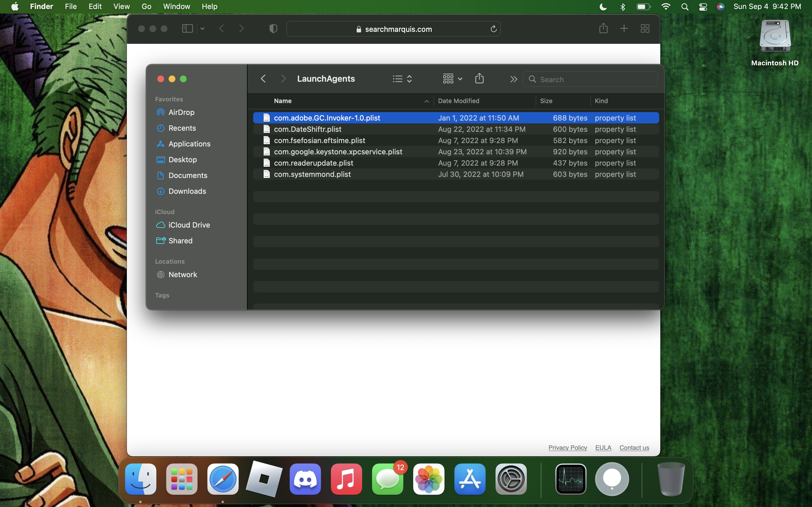Open Discord from the dock
812x507 pixels.
click(x=305, y=479)
